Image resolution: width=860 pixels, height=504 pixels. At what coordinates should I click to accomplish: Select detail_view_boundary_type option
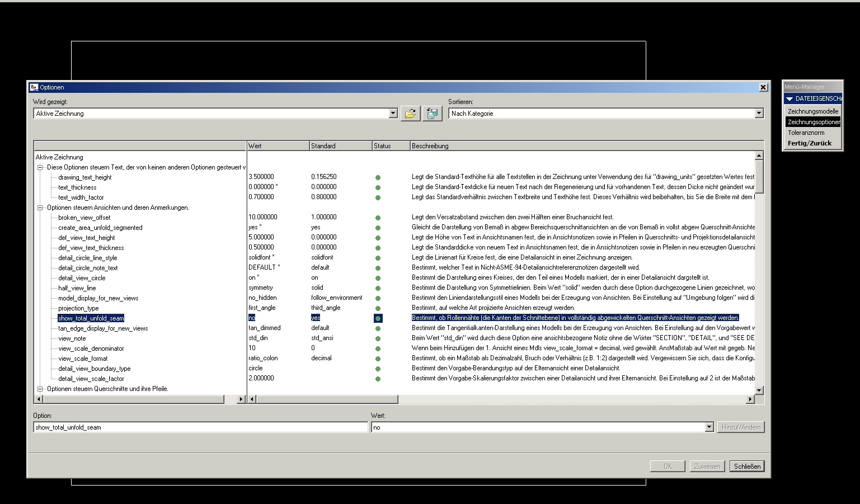[x=95, y=369]
